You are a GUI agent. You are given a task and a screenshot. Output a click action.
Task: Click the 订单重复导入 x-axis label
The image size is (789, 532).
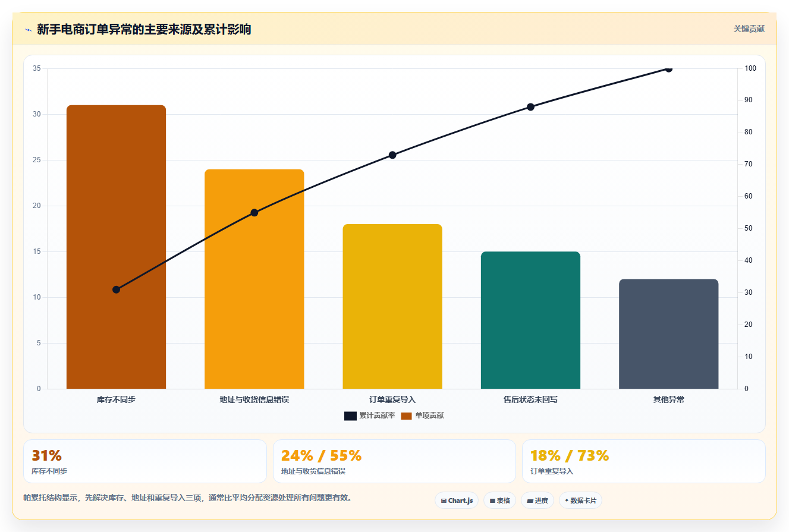392,399
